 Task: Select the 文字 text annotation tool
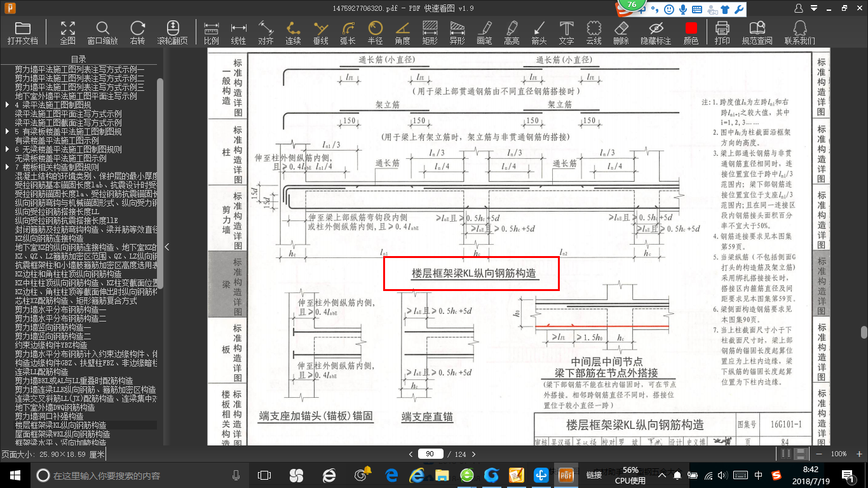[567, 33]
